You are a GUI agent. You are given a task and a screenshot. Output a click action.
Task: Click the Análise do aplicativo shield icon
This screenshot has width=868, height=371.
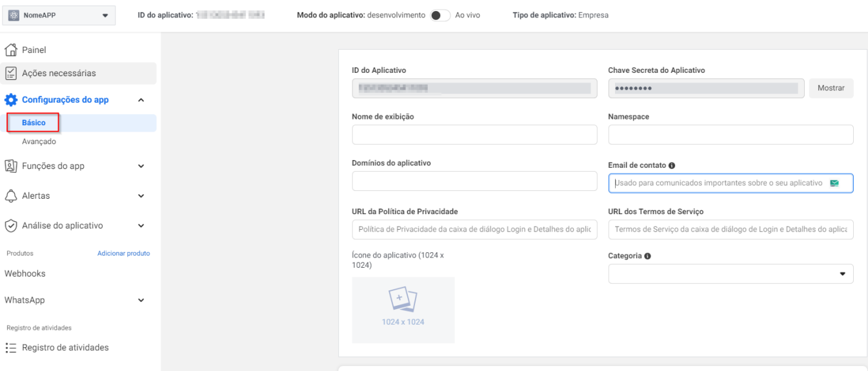click(11, 226)
